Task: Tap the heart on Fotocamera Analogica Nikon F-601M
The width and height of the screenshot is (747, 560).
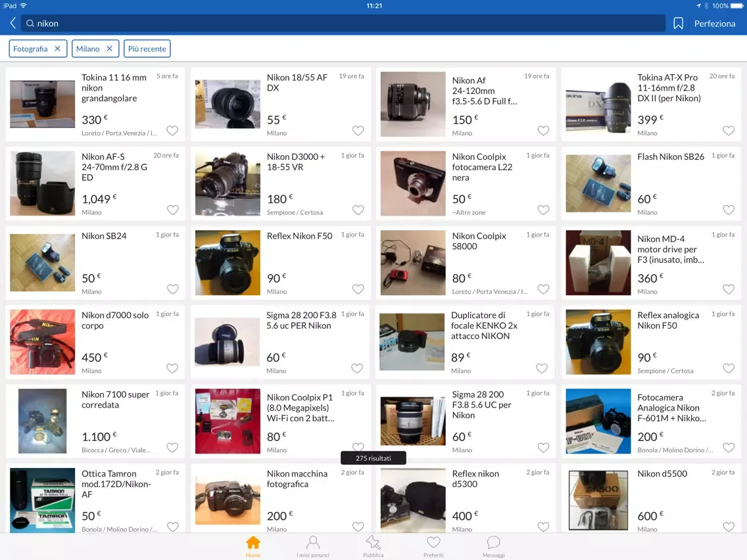Action: [x=729, y=448]
